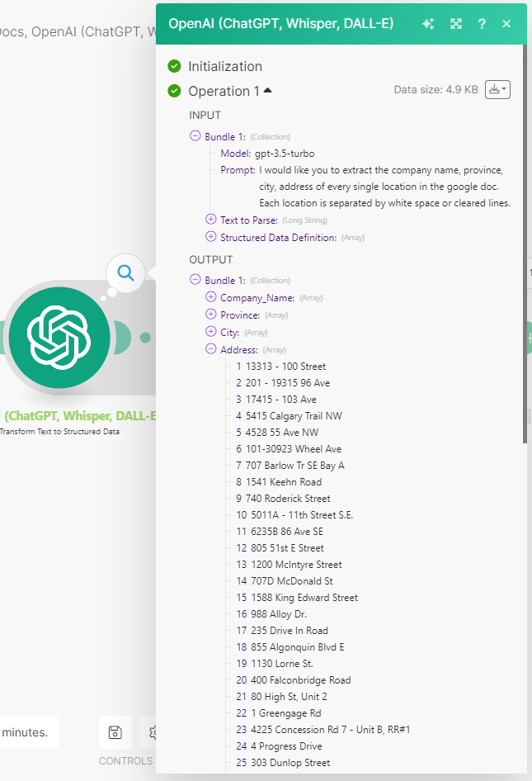532x781 pixels.
Task: Click the save scenario floppy icon
Action: (x=115, y=732)
